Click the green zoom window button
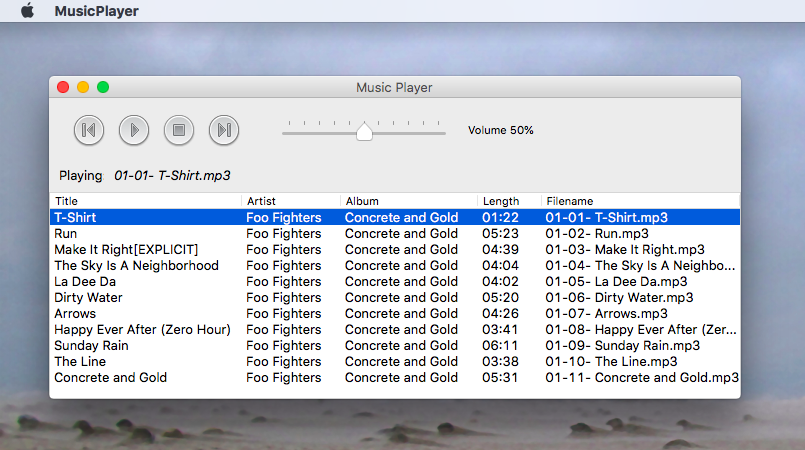Image resolution: width=805 pixels, height=450 pixels. coord(103,87)
